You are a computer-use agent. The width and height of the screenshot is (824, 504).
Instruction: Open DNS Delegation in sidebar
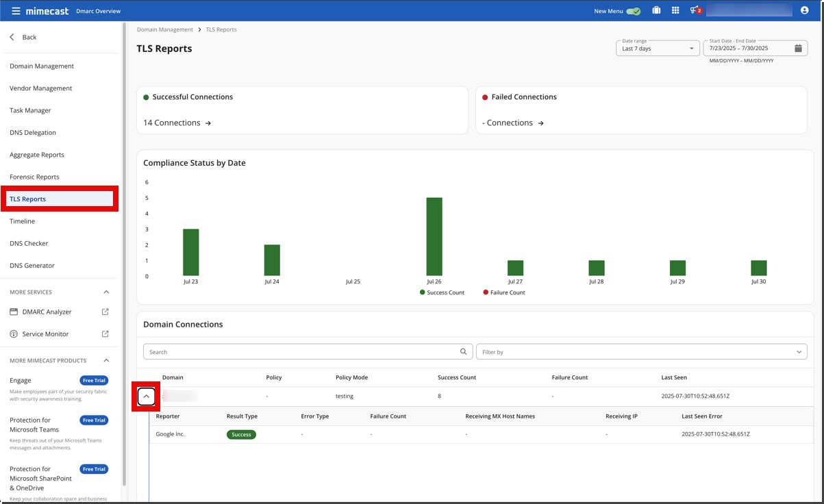pyautogui.click(x=33, y=133)
